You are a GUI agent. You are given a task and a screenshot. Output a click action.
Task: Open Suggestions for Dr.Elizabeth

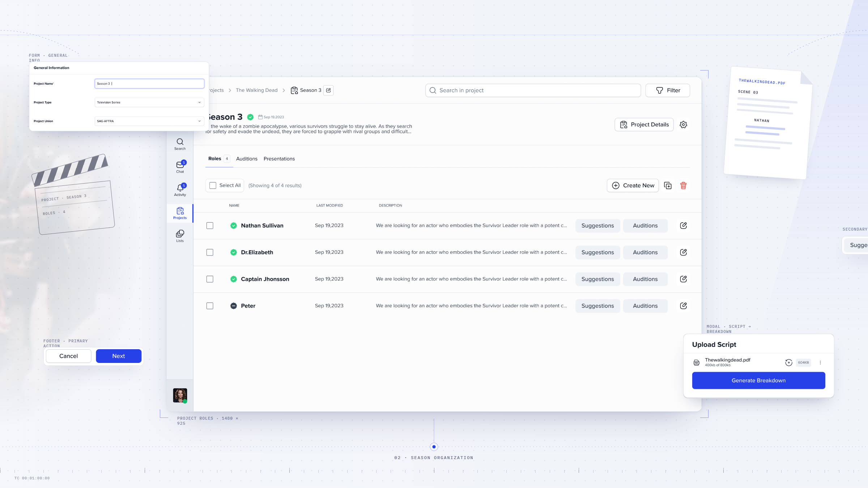coord(597,252)
